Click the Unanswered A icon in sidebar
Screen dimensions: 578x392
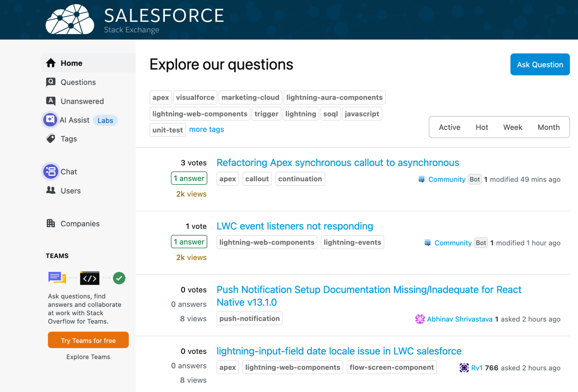pyautogui.click(x=51, y=101)
